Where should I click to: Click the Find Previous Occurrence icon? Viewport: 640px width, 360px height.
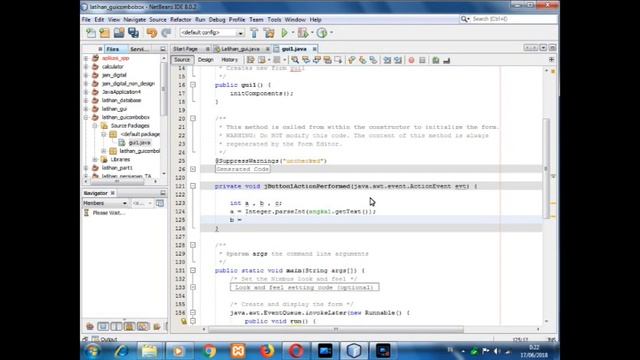tap(306, 60)
